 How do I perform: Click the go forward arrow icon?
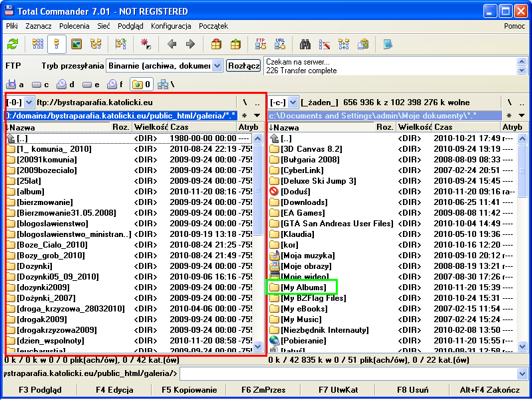(190, 44)
